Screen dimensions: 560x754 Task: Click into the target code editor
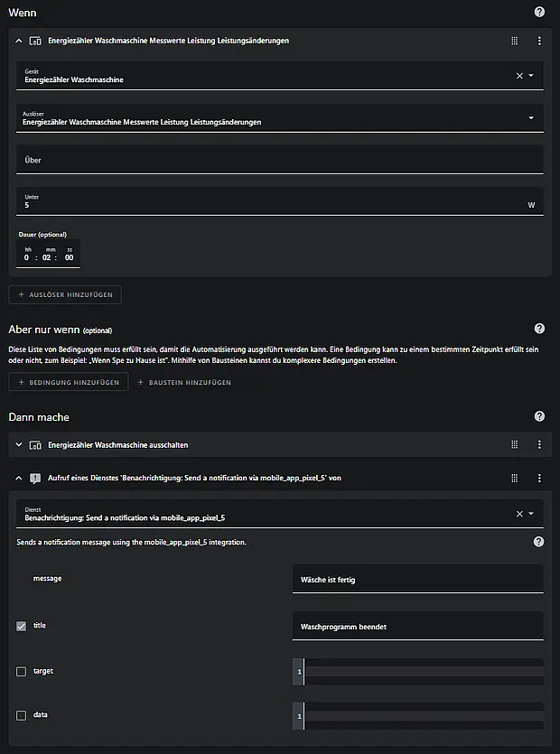[418, 672]
